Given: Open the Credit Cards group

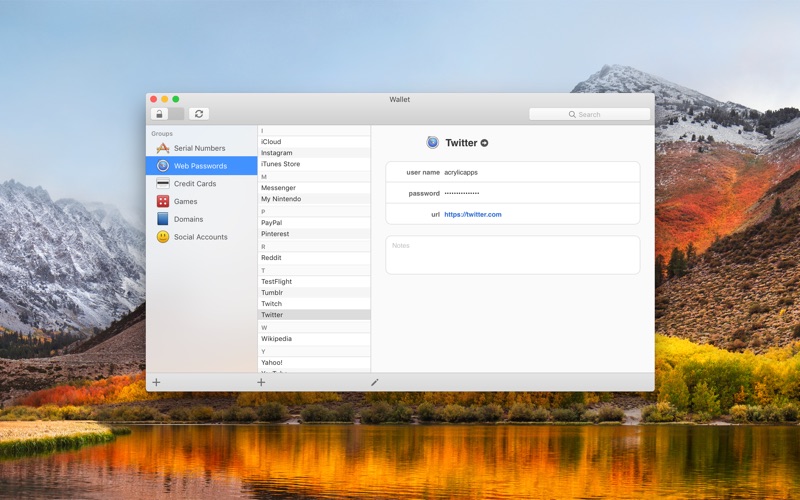Looking at the screenshot, I should 202,184.
